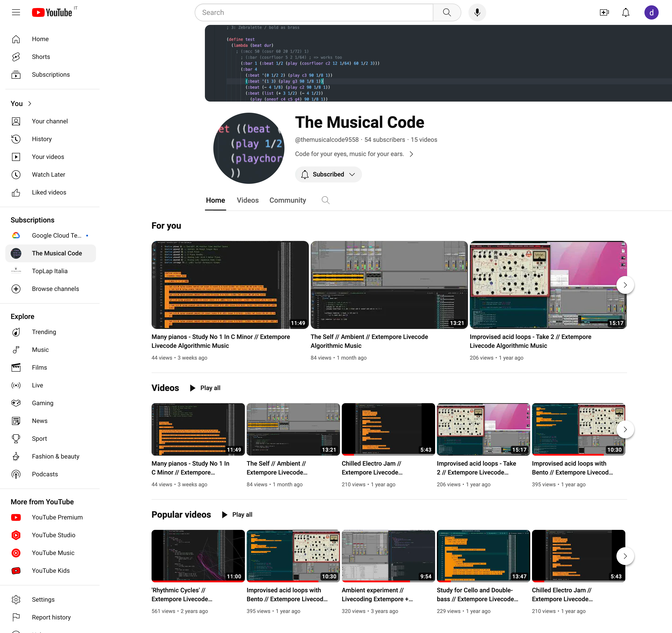Click the Search input field
Screen dimensions: 672x633
tap(314, 12)
